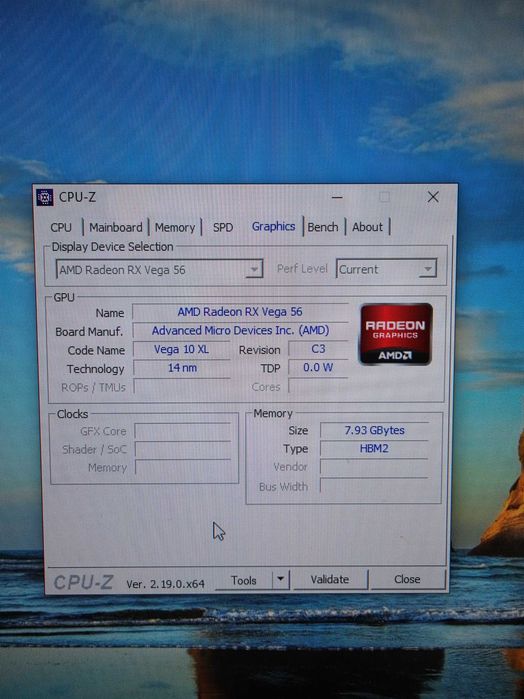Click the Close button at bottom
524x699 pixels.
coord(407,579)
